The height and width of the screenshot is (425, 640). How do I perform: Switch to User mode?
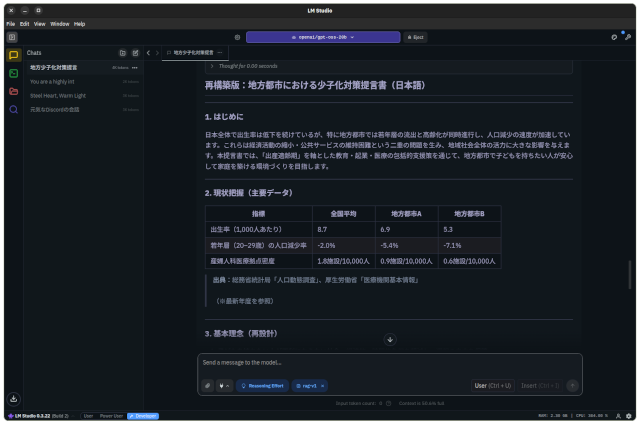click(88, 416)
